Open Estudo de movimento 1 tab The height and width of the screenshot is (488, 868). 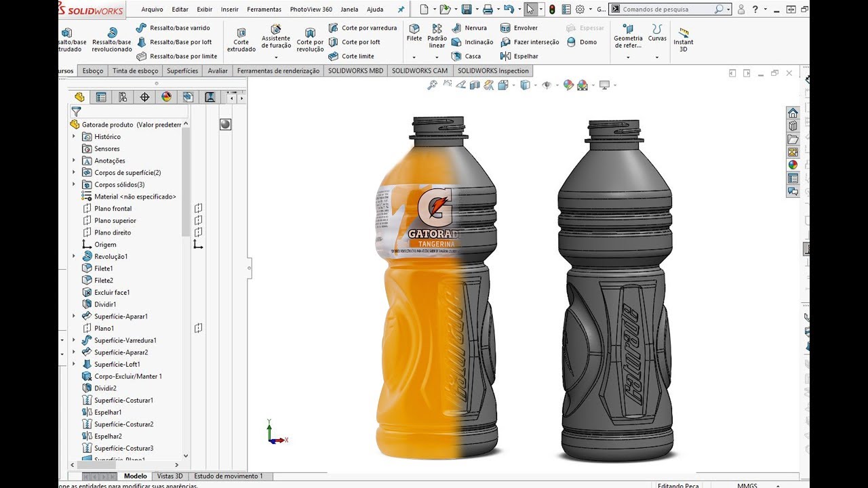point(229,476)
